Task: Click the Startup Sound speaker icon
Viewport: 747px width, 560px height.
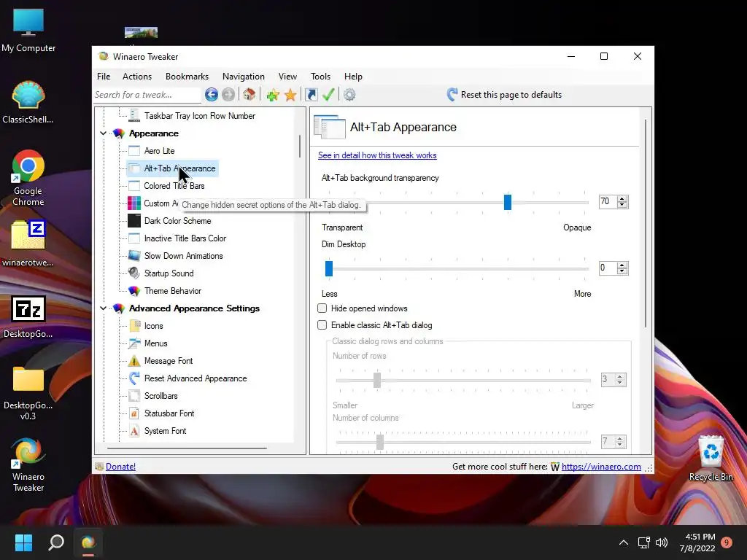Action: [134, 273]
